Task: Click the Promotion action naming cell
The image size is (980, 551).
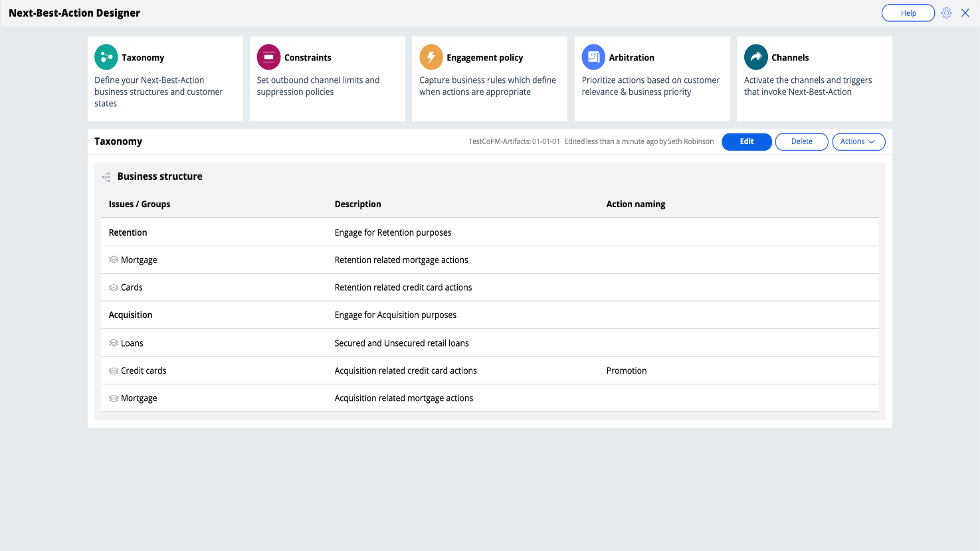Action: (627, 371)
